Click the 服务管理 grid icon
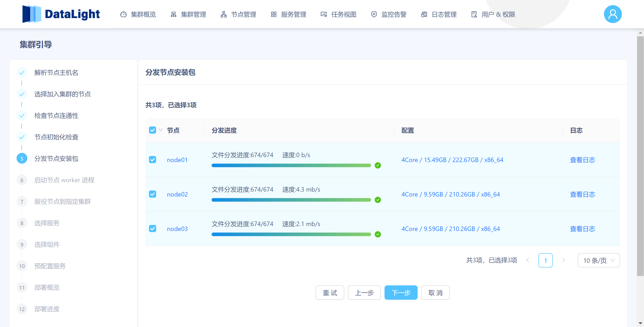The height and width of the screenshot is (327, 644). point(274,15)
